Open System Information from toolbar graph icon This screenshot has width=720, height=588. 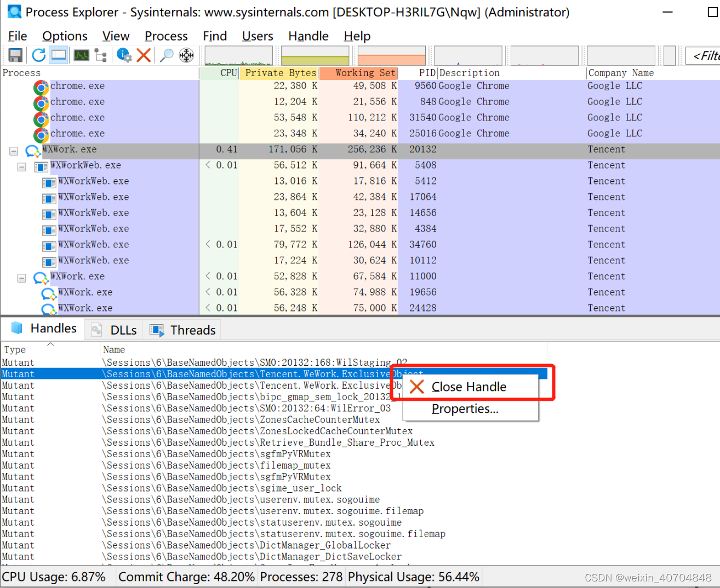[82, 55]
